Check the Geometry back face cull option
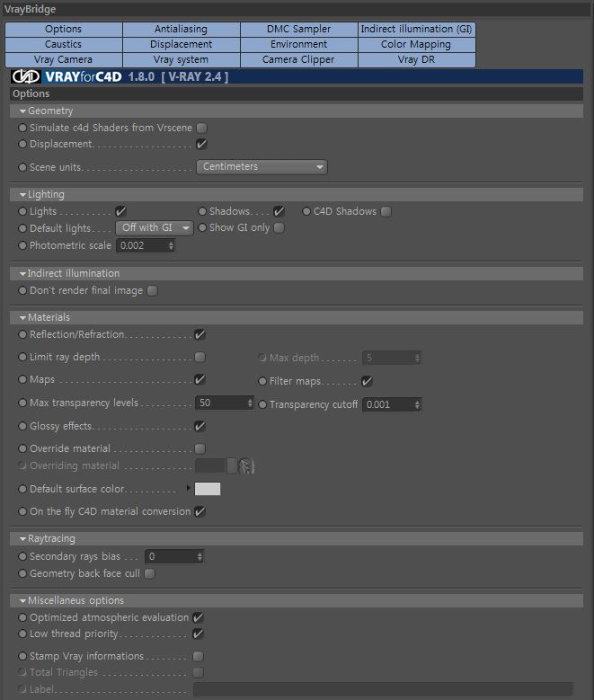 150,573
